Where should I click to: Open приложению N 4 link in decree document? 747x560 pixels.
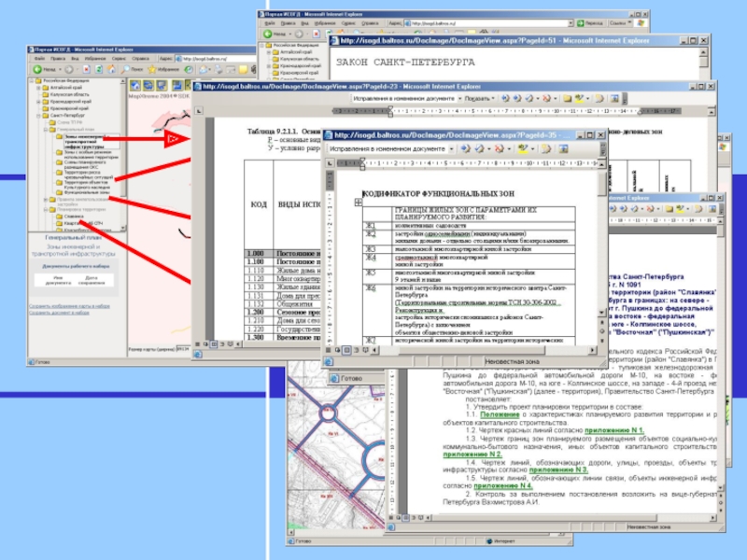503,485
